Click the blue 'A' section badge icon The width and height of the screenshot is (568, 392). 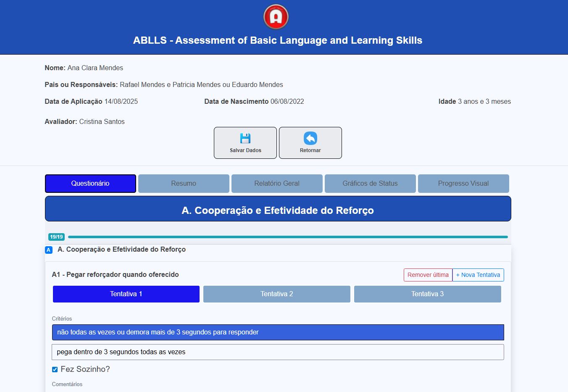(x=49, y=250)
